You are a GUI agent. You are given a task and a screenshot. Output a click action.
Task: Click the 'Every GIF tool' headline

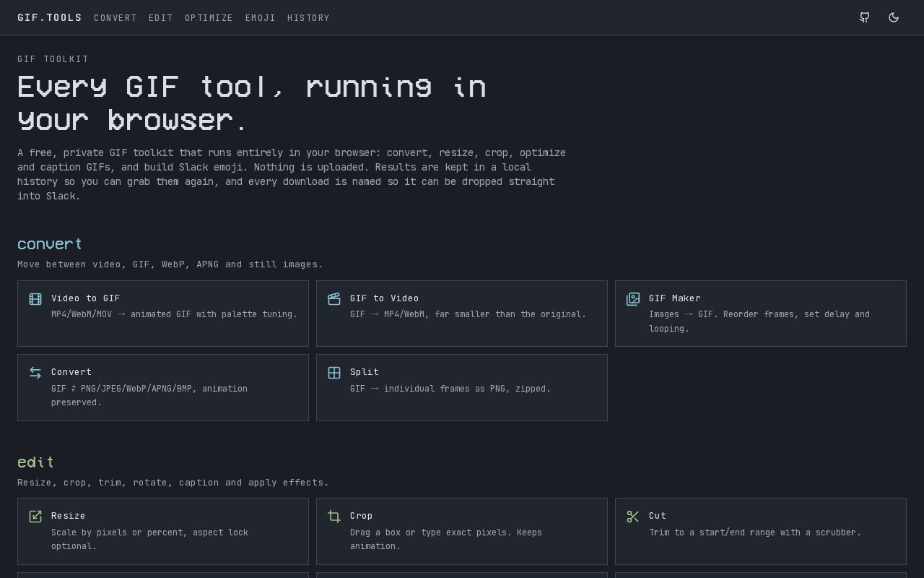[x=252, y=103]
